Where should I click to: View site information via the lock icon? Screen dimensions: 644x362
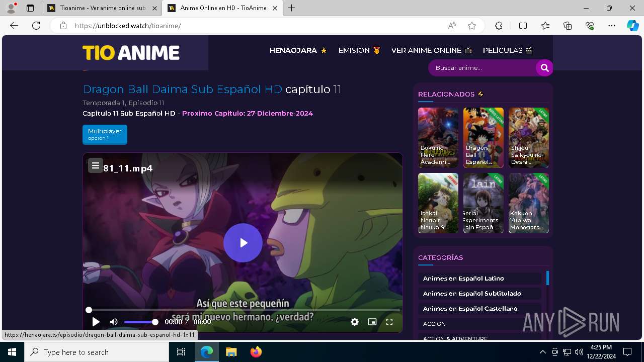coord(63,26)
